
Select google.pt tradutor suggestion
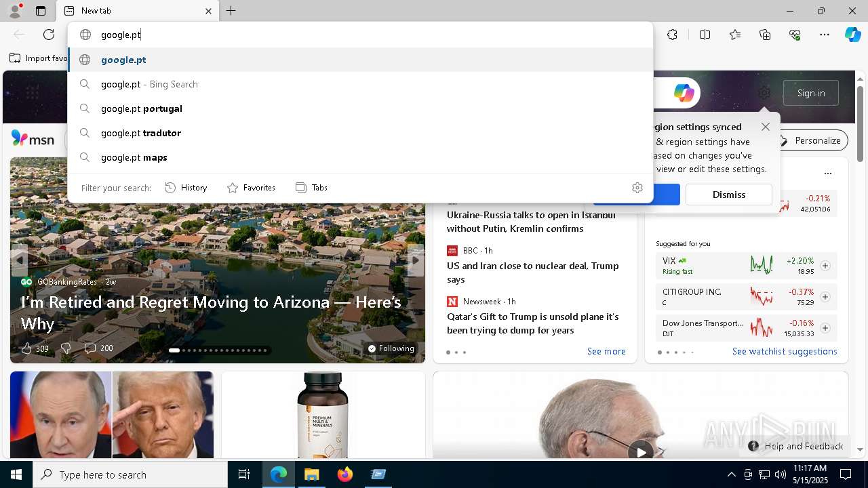click(360, 133)
